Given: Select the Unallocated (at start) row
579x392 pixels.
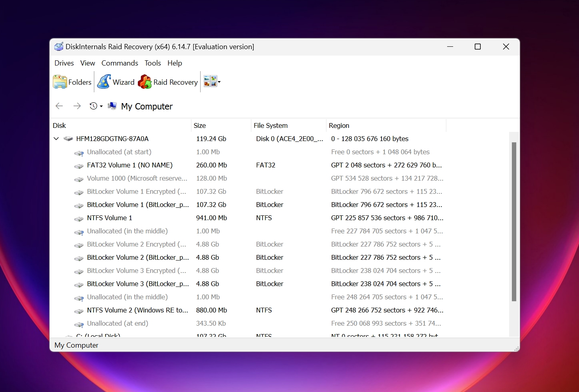Looking at the screenshot, I should pos(279,152).
